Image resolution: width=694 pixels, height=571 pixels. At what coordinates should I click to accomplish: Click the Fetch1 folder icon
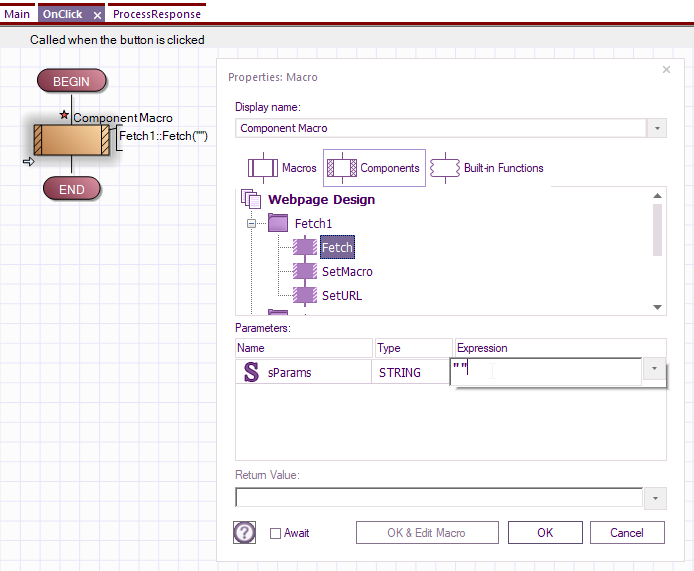pos(278,223)
